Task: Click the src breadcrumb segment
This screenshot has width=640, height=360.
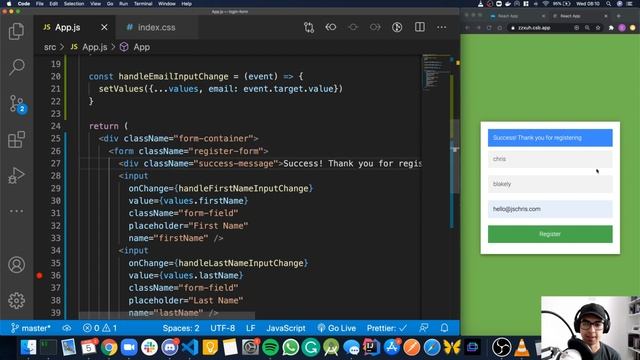Action: tap(50, 47)
